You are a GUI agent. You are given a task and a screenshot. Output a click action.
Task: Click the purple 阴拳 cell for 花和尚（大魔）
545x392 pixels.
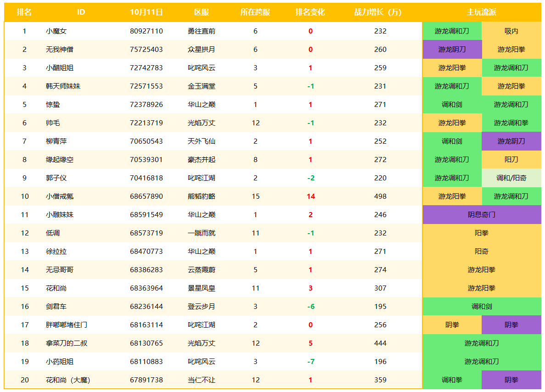[x=512, y=380]
